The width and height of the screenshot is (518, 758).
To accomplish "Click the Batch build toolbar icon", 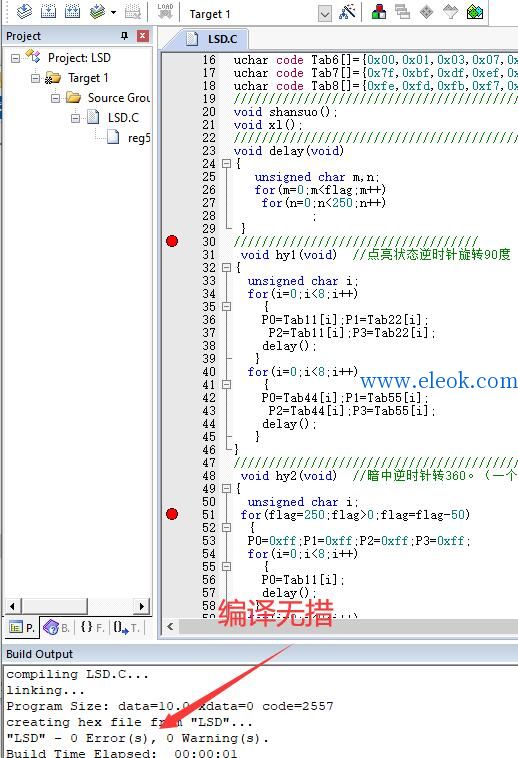I will coord(98,12).
